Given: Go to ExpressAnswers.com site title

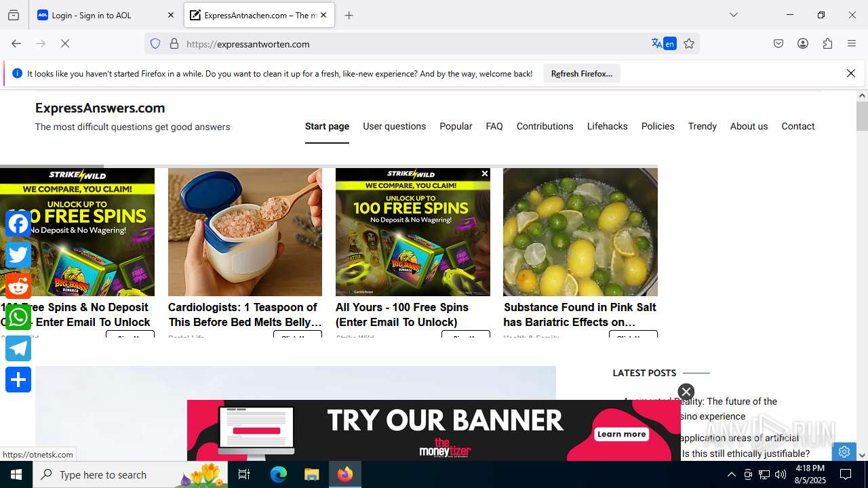Looking at the screenshot, I should click(x=100, y=108).
